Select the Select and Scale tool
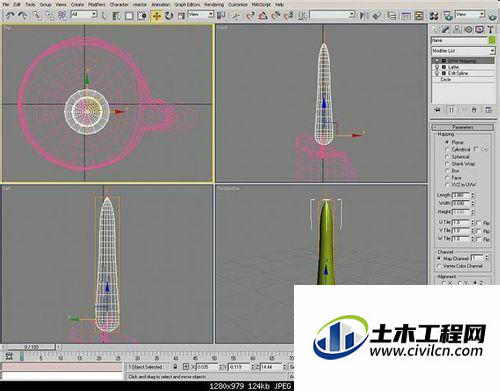The height and width of the screenshot is (391, 500). [181, 15]
